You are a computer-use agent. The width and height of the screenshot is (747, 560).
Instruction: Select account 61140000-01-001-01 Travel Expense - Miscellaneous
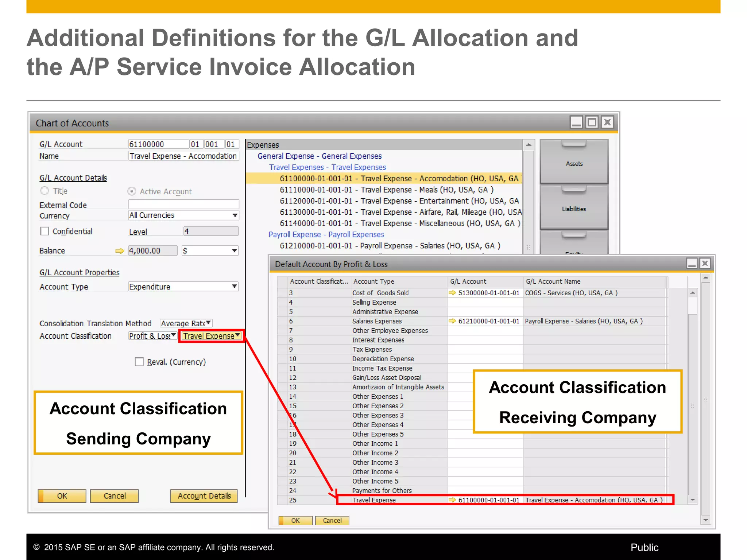pos(400,223)
